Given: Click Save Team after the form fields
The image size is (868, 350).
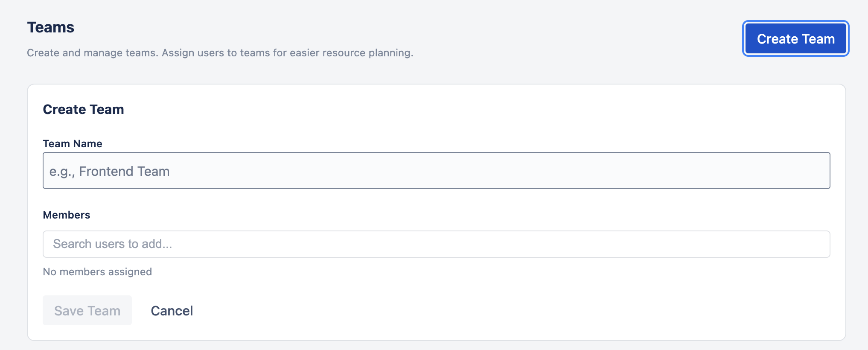Looking at the screenshot, I should point(87,310).
